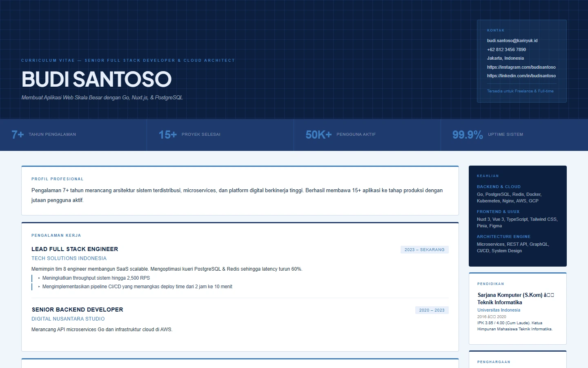The image size is (588, 368).
Task: Click the phone number +62 812 3456 7890
Action: [x=506, y=49]
